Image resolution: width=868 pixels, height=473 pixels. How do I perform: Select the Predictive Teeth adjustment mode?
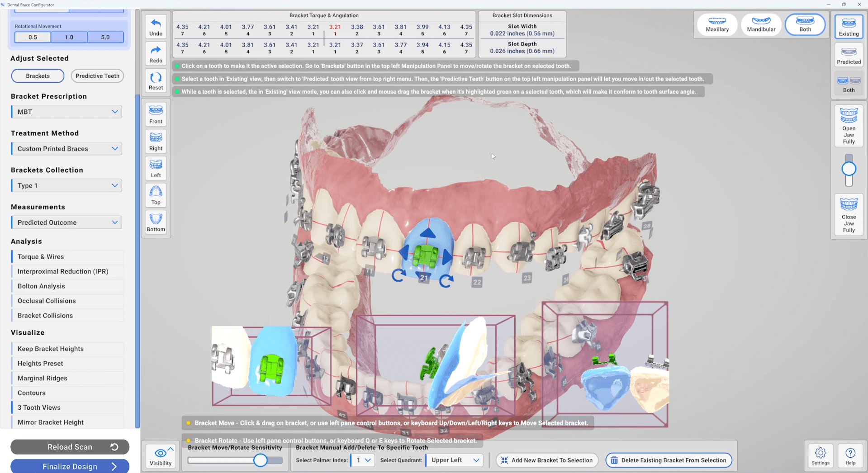[x=97, y=76]
